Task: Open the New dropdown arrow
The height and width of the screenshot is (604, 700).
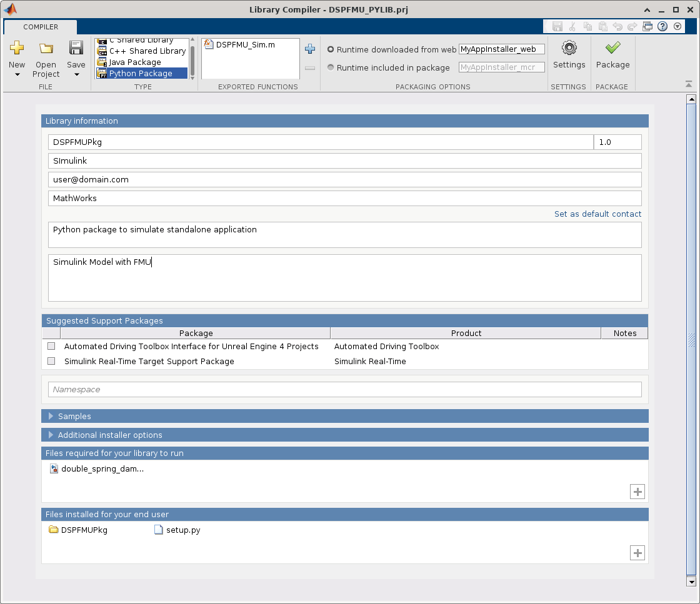Action: tap(17, 75)
